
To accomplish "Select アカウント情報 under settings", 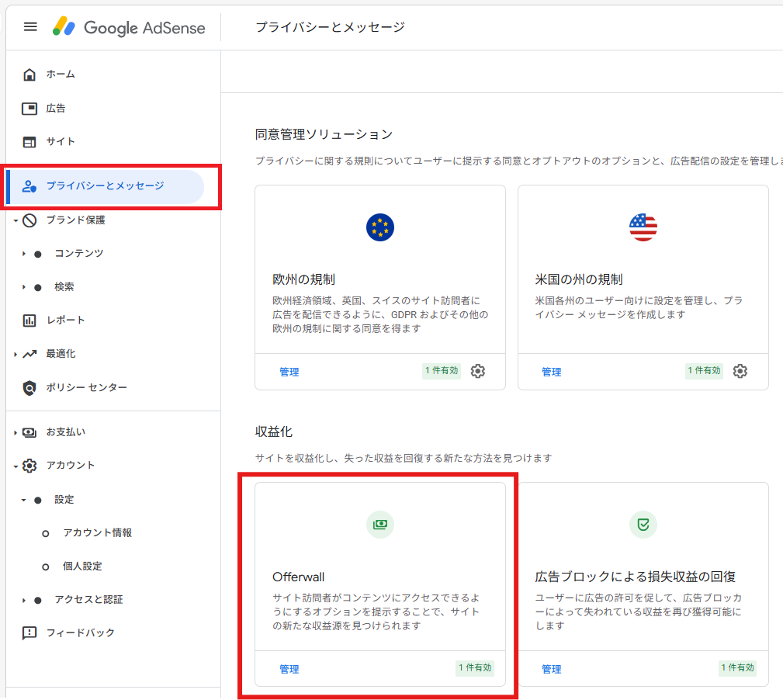I will click(97, 533).
